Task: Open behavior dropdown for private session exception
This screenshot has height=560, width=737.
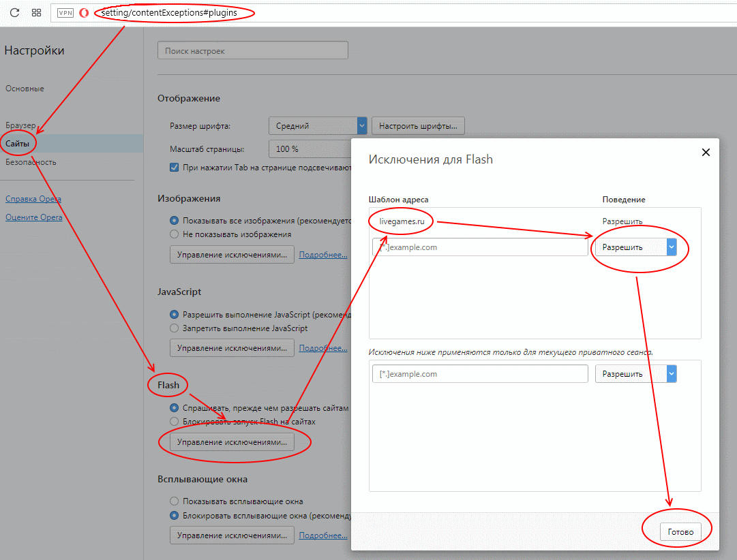Action: 635,374
